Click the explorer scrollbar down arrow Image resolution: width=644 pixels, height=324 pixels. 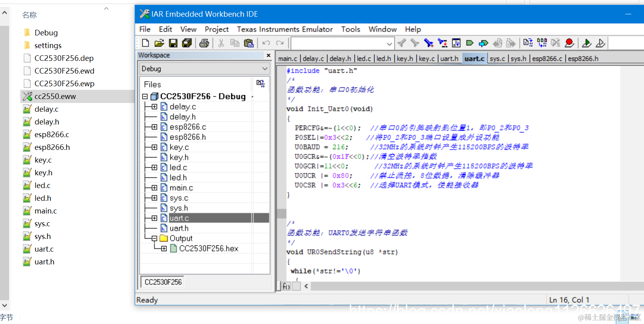click(4, 305)
